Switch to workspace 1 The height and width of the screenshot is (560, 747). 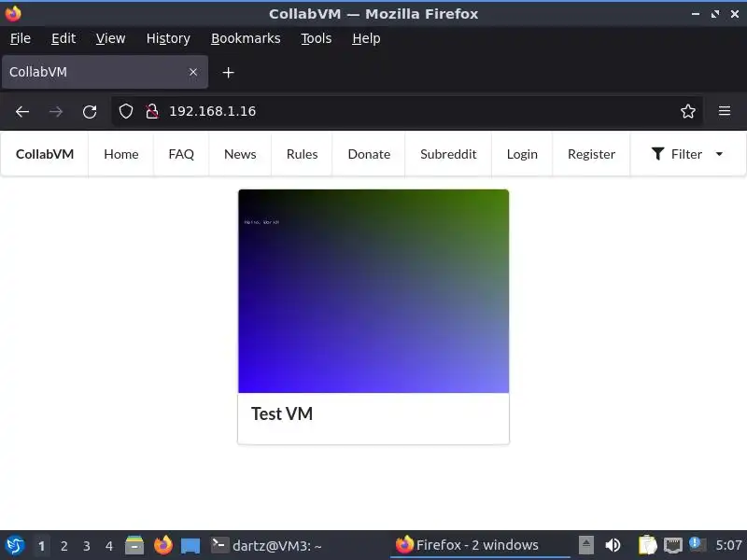(x=41, y=546)
